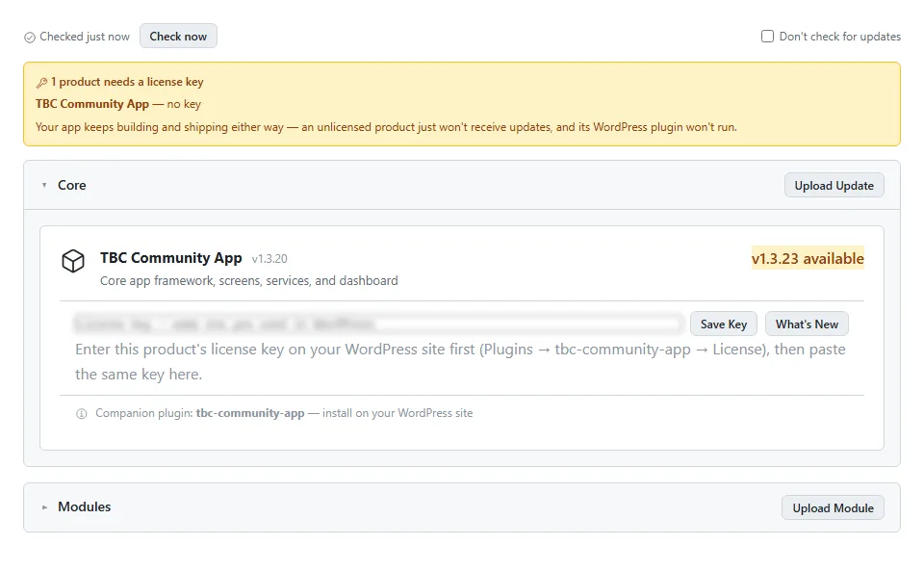
Task: Click the TBC Community App cube icon
Action: click(73, 260)
